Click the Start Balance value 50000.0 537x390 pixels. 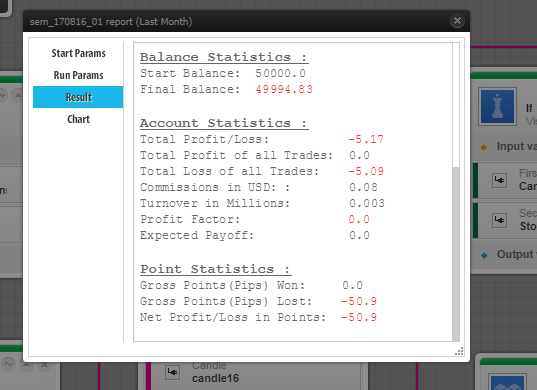[280, 73]
